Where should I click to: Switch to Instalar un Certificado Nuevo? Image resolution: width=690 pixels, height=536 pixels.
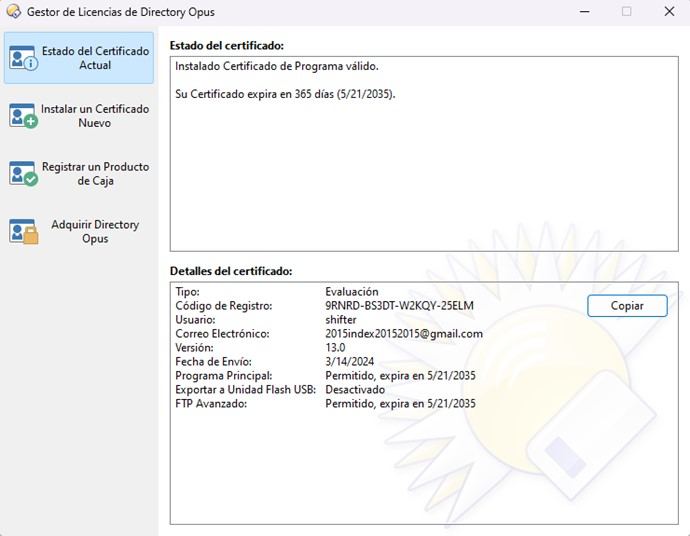79,116
